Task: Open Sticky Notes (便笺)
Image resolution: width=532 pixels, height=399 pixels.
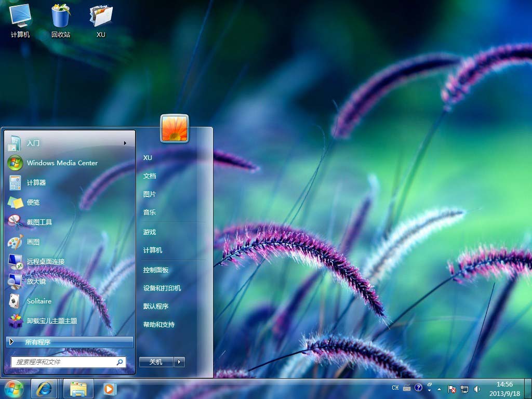Action: pos(33,202)
